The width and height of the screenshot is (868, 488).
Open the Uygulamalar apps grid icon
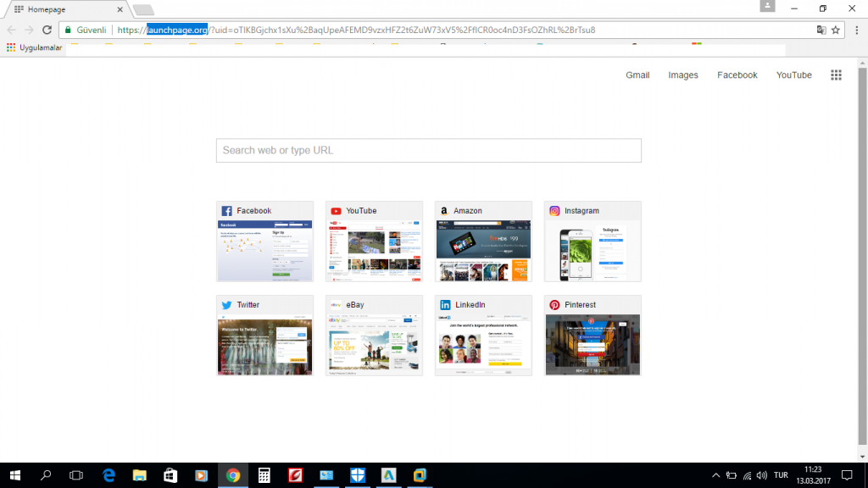(11, 47)
